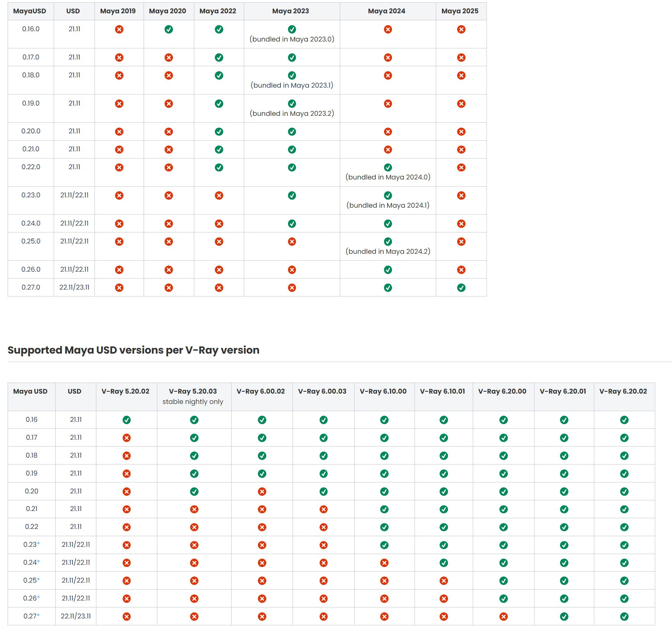Click the red cross for Maya USD 0.25 under V-Ray 6.10.01

pyautogui.click(x=444, y=581)
